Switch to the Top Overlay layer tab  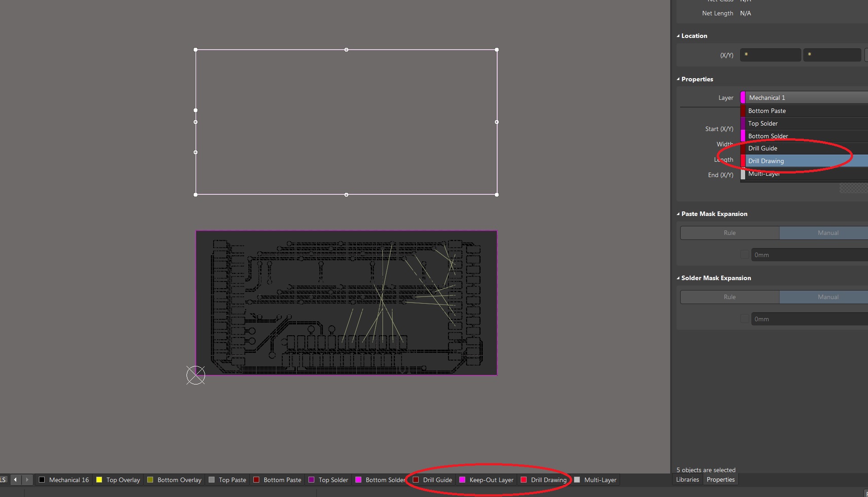click(x=118, y=480)
